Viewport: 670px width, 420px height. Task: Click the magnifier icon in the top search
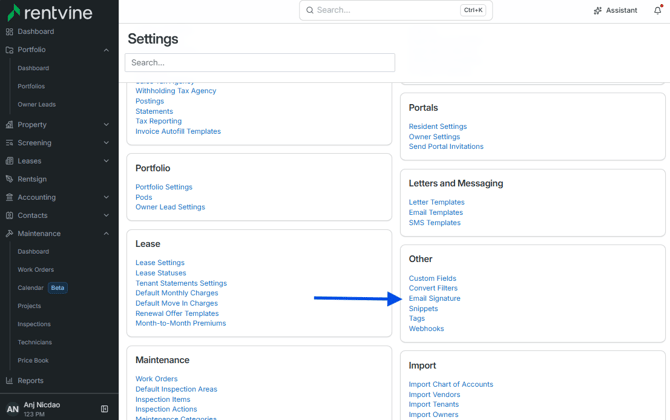click(310, 10)
